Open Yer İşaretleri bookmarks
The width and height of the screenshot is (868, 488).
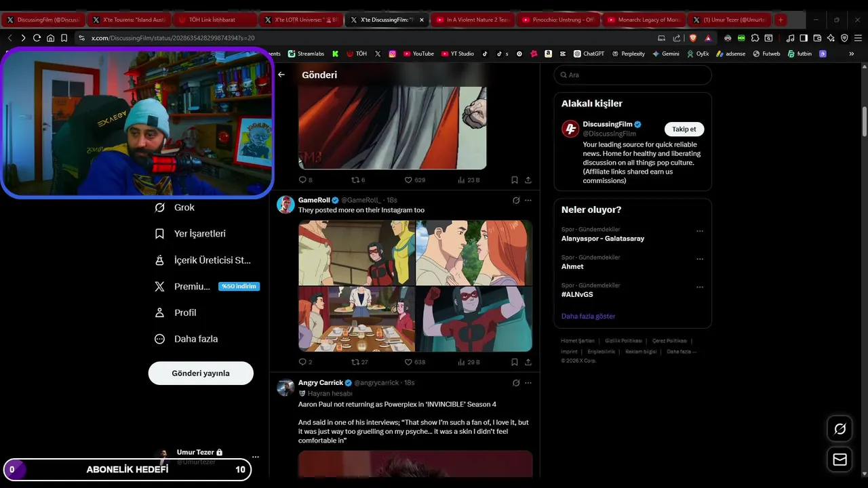click(191, 233)
